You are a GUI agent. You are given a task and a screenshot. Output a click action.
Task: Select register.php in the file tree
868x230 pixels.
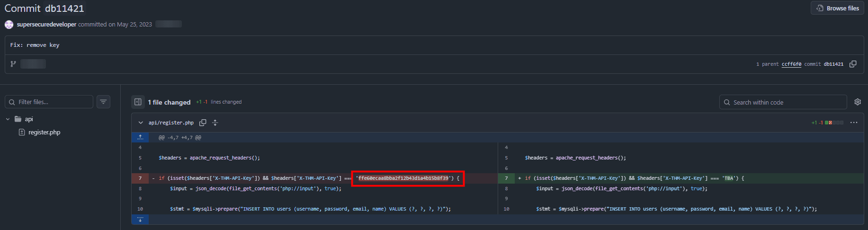point(44,133)
